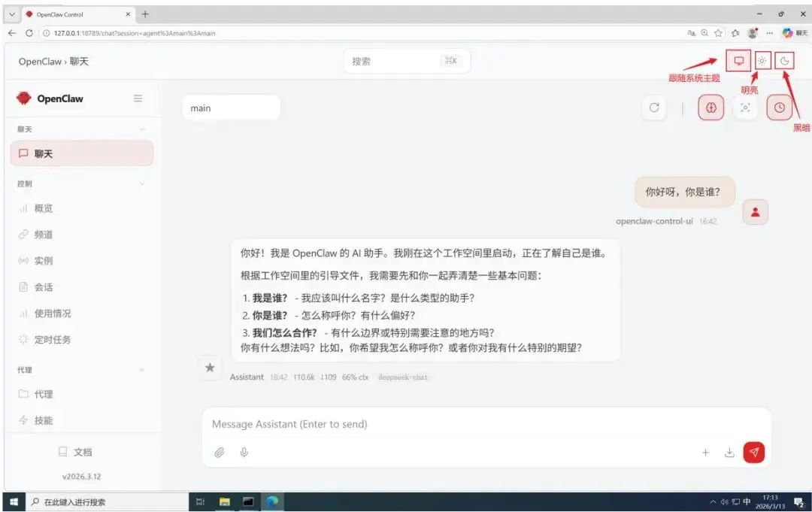Open the Edge browser taskbar icon
812x512 pixels.
[x=272, y=501]
